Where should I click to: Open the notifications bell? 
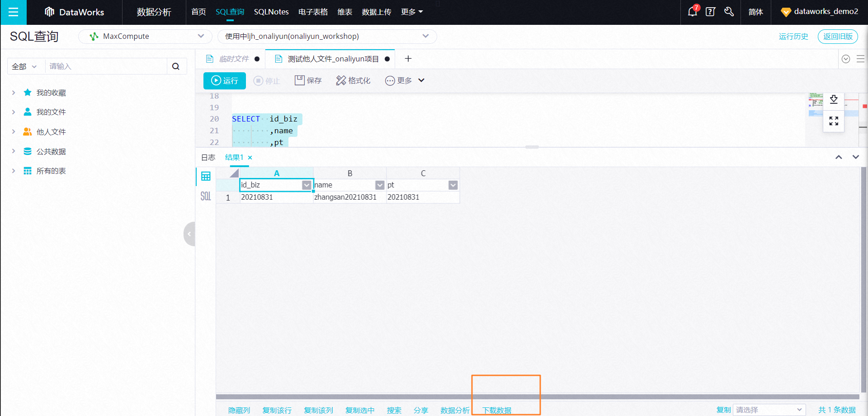click(x=692, y=12)
